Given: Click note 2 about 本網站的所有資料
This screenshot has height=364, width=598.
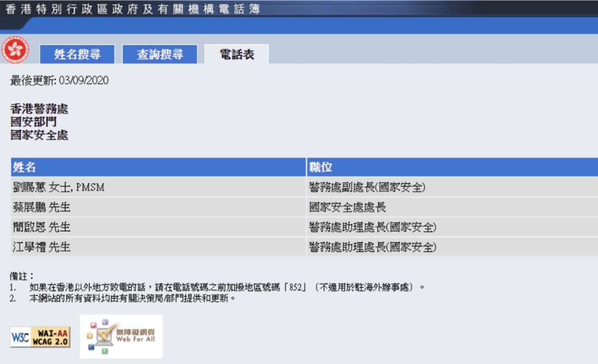Looking at the screenshot, I should click(132, 298).
